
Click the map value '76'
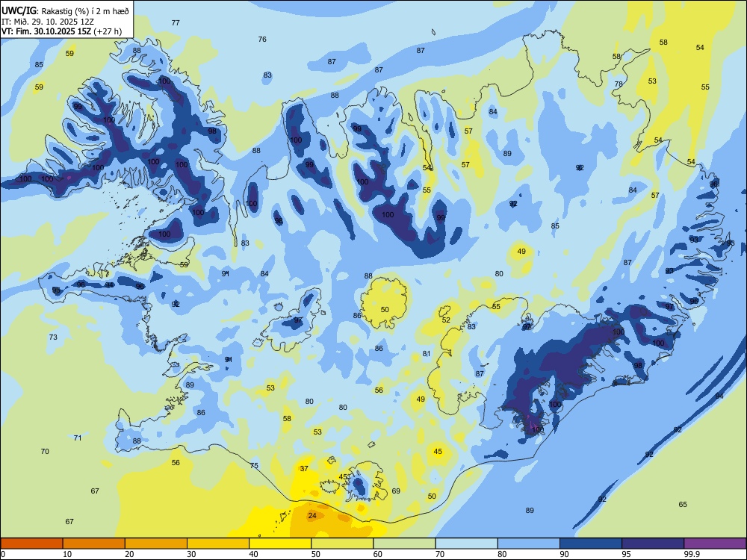point(262,39)
